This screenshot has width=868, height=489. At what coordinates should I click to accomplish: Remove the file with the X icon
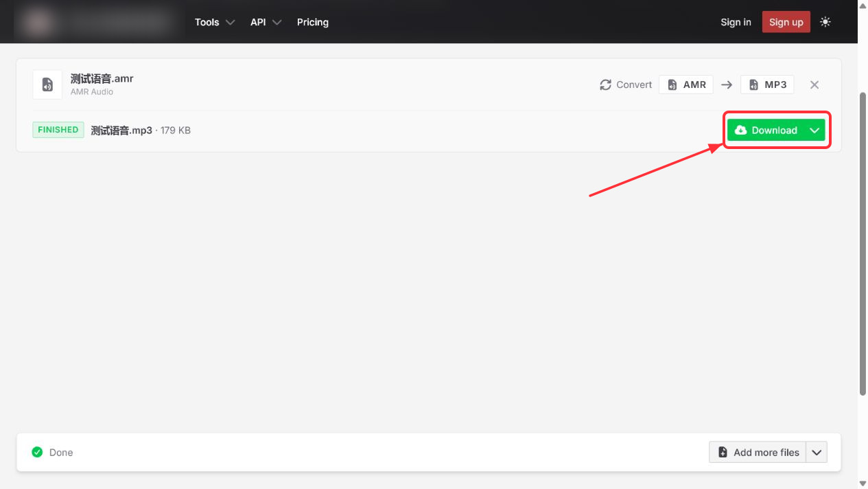coord(814,84)
